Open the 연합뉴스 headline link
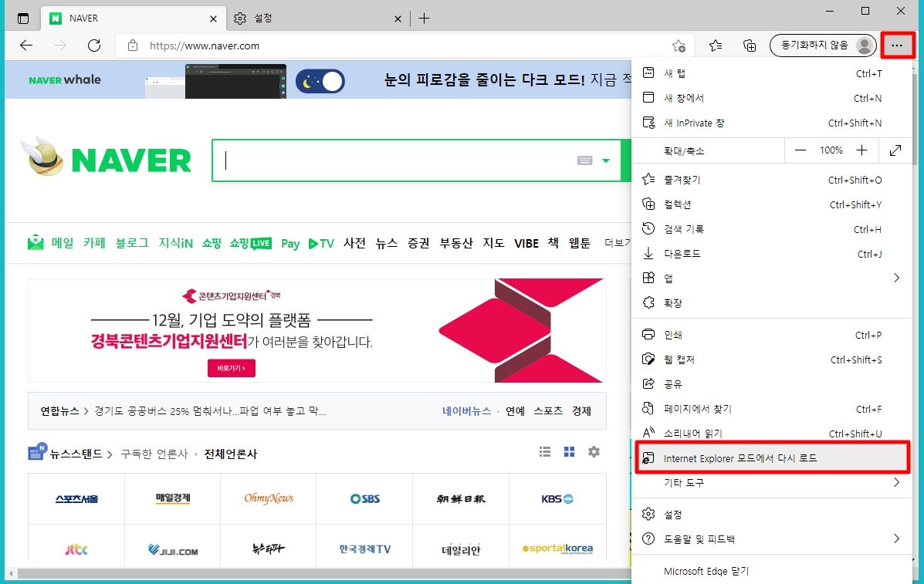The image size is (924, 584). (210, 411)
